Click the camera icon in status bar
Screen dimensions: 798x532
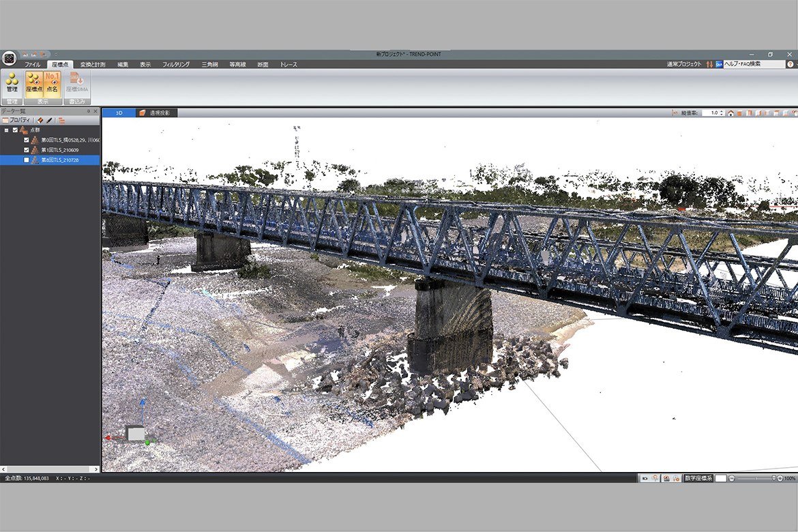[x=645, y=479]
